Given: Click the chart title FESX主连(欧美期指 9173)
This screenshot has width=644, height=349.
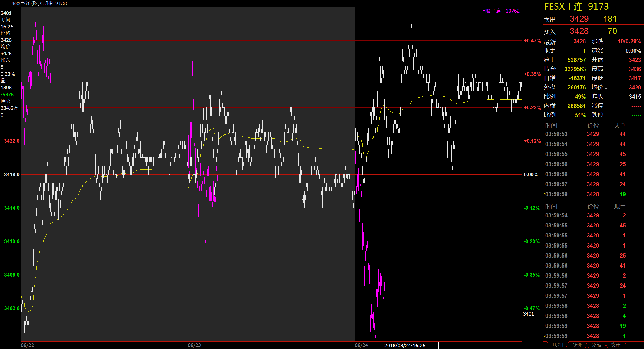Looking at the screenshot, I should click(x=39, y=3).
